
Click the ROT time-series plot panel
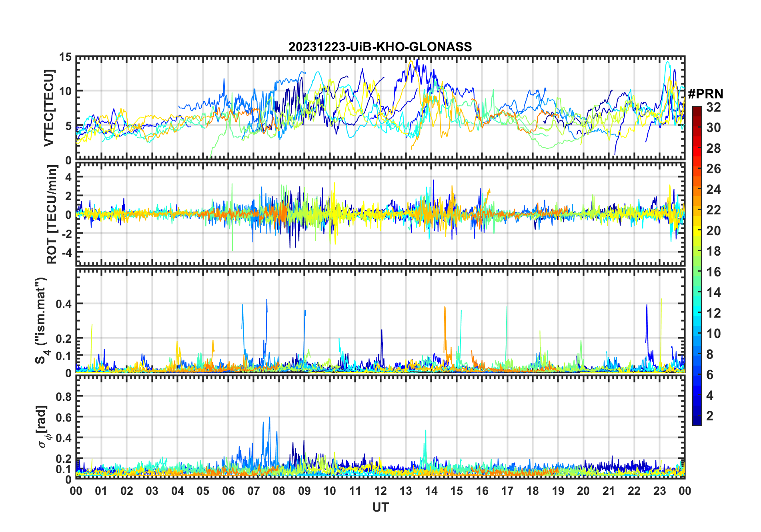tap(380, 214)
